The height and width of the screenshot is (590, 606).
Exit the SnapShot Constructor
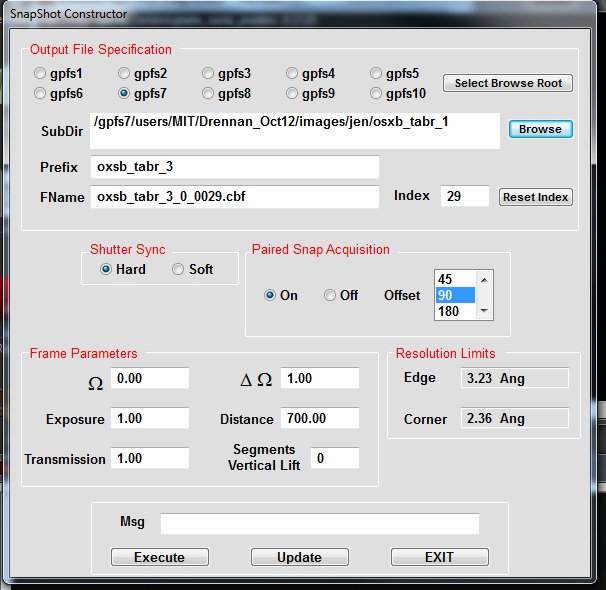[x=439, y=557]
